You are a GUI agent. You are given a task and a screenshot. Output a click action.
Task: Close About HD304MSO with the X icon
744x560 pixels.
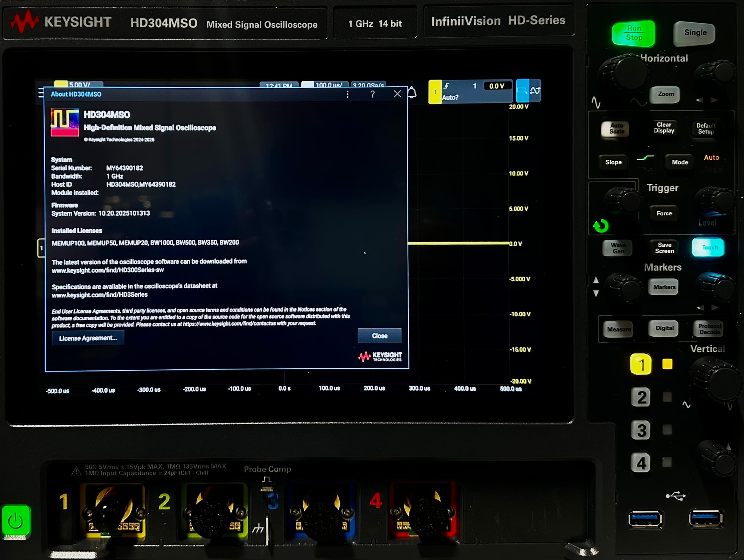click(x=397, y=94)
